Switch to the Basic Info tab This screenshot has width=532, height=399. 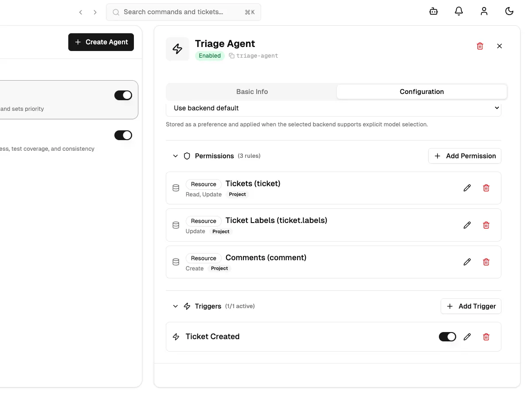pyautogui.click(x=252, y=91)
